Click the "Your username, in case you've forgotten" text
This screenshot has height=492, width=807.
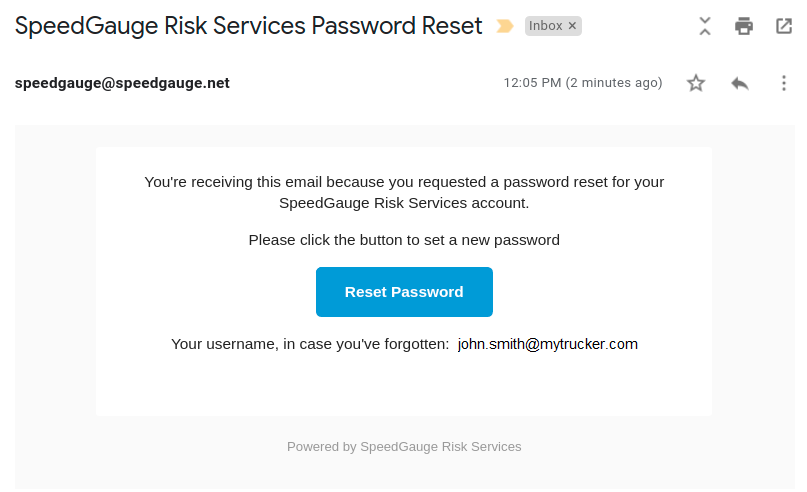(x=310, y=344)
